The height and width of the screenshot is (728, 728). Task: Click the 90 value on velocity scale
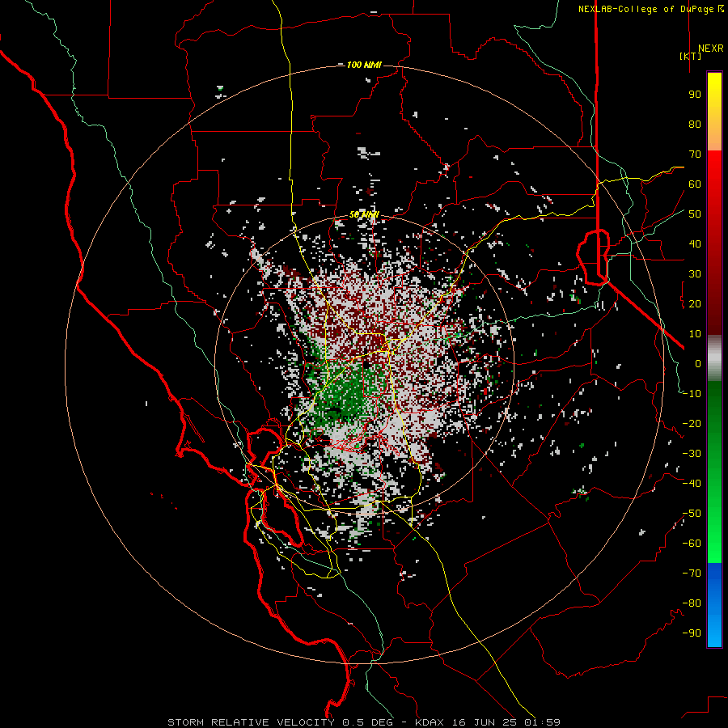[695, 95]
